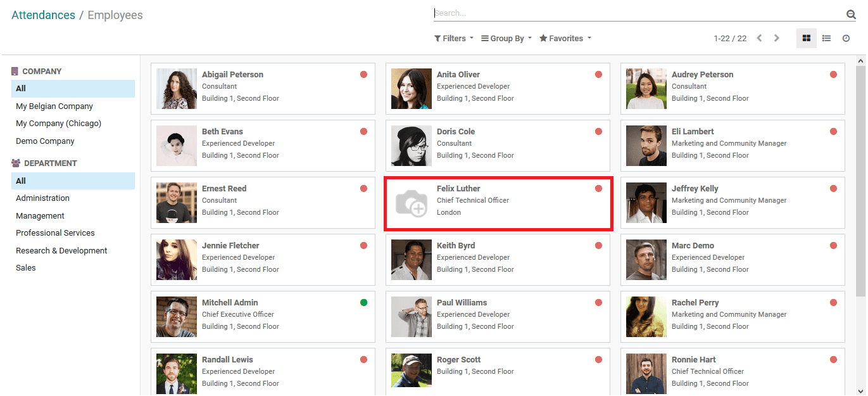Open Rachel Perry's photo thumbnail

(x=646, y=317)
